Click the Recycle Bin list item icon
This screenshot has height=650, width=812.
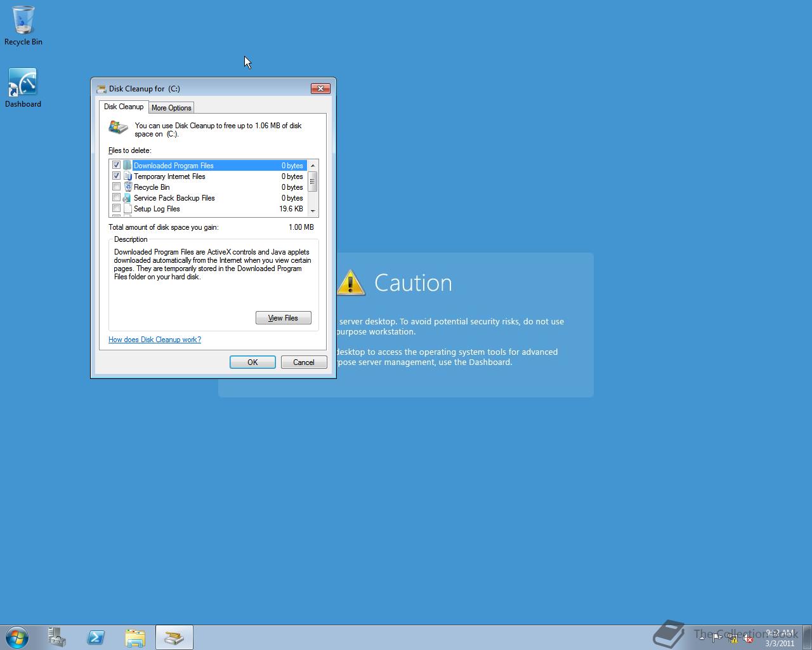click(x=128, y=187)
